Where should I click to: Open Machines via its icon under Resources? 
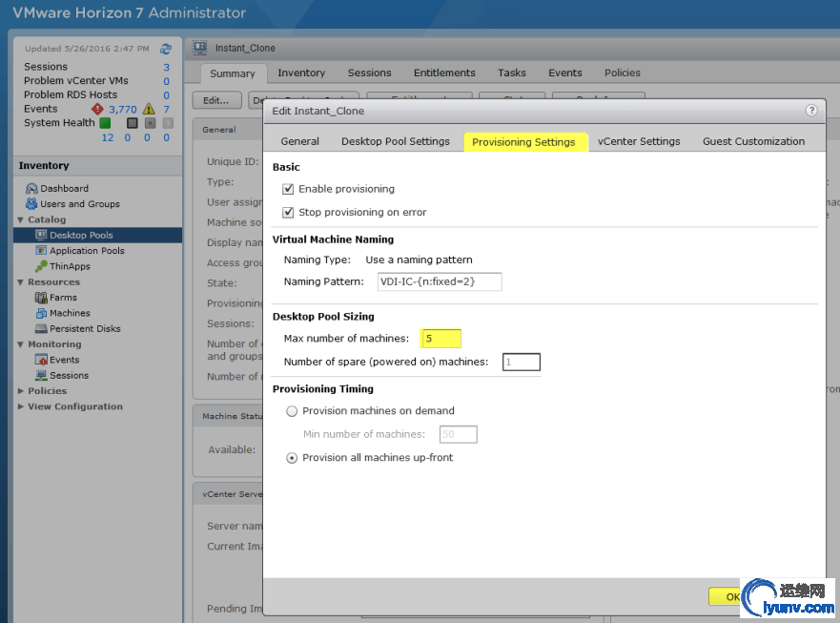pos(41,313)
